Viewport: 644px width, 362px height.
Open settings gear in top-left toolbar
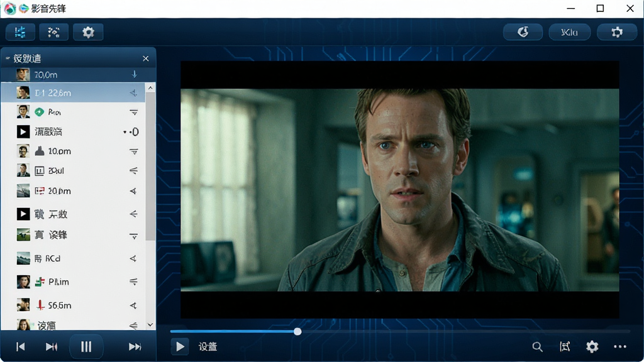(x=88, y=32)
